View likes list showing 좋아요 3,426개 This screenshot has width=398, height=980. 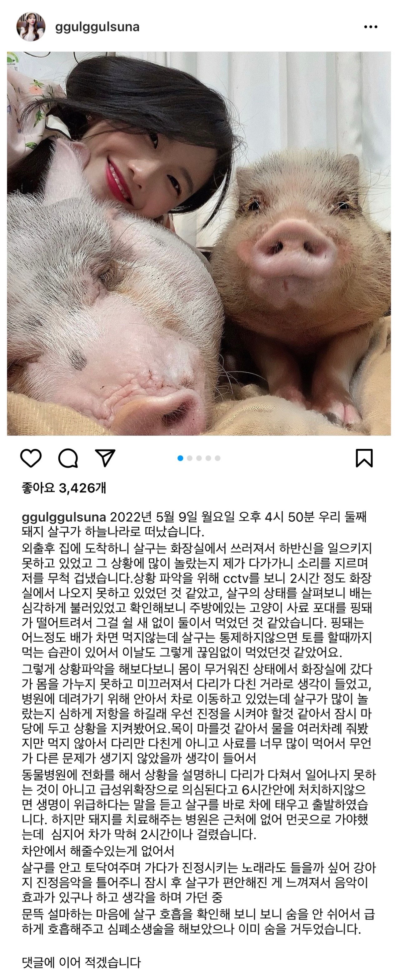coord(64,488)
